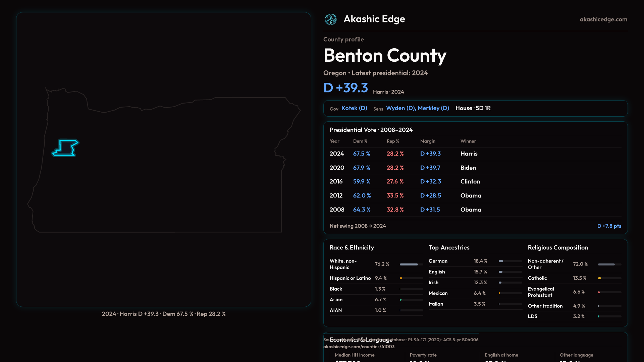Click the Kotek (D) governor link
The width and height of the screenshot is (644, 362).
(x=354, y=108)
